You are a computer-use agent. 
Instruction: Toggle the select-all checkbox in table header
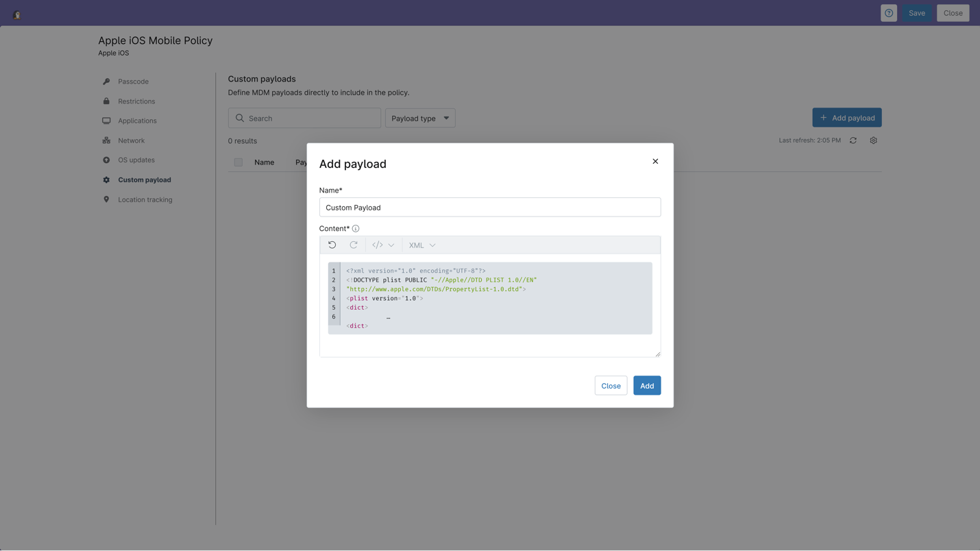238,162
